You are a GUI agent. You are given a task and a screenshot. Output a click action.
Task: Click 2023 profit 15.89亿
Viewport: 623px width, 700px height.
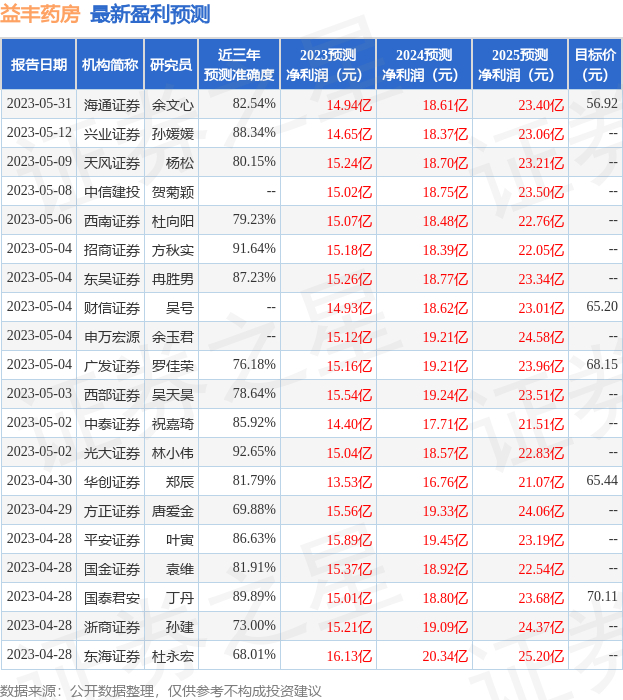pos(349,540)
